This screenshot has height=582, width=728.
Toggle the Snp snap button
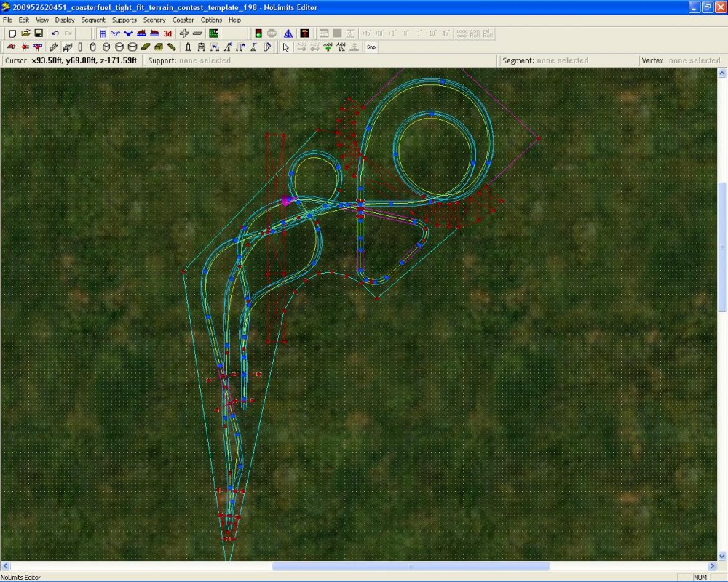pyautogui.click(x=371, y=47)
